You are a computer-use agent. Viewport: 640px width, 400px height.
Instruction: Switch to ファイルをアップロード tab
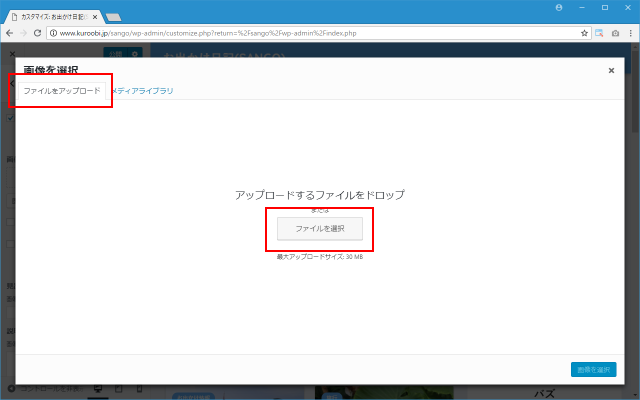62,91
